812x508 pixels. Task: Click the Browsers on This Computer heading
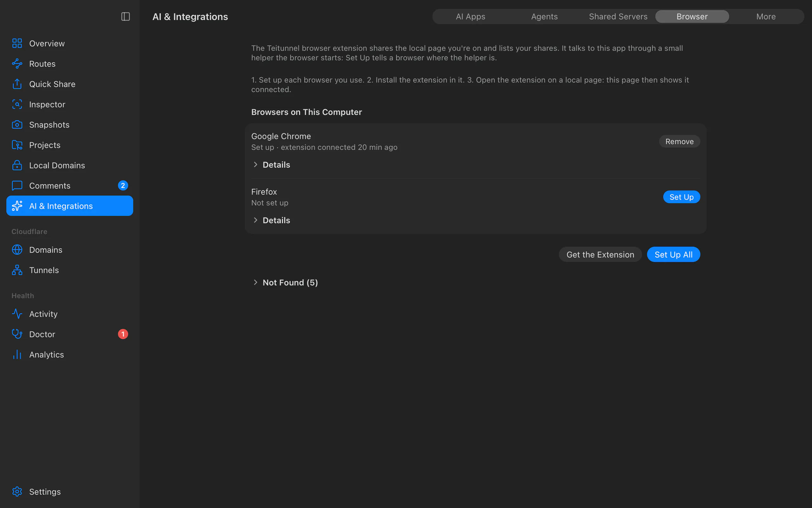(307, 112)
